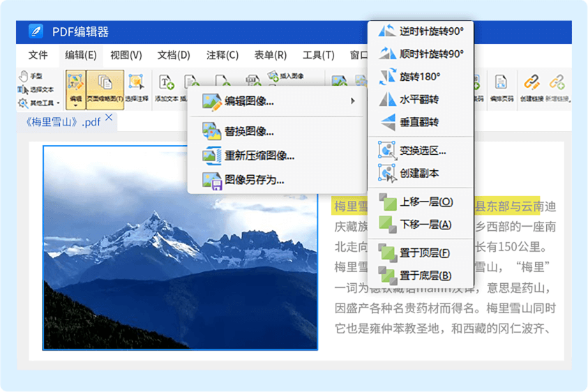
Task: Flip image horizontally (水平翻转)
Action: tap(419, 99)
